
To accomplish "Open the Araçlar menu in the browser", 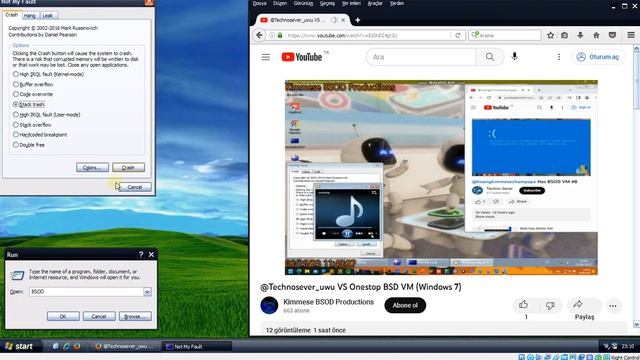I will (x=375, y=3).
